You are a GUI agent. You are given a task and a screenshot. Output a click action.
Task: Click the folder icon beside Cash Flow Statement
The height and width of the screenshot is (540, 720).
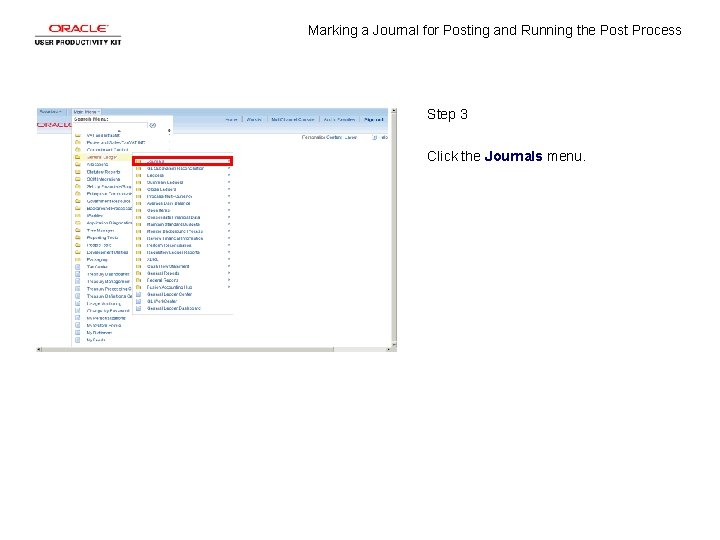click(x=138, y=266)
